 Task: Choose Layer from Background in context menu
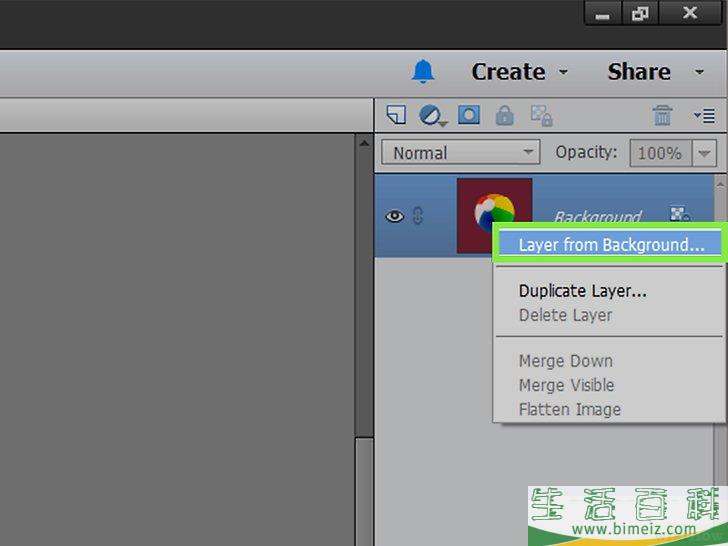(611, 245)
